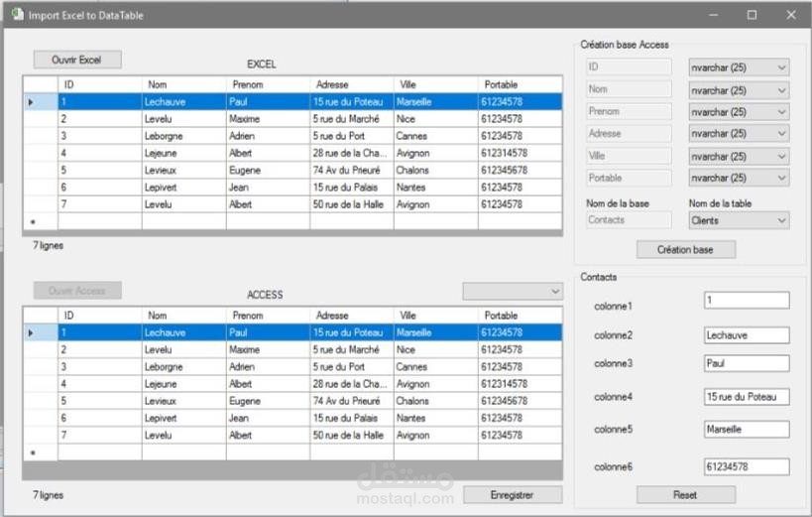Click the new-row asterisk in Access grid

click(x=41, y=452)
